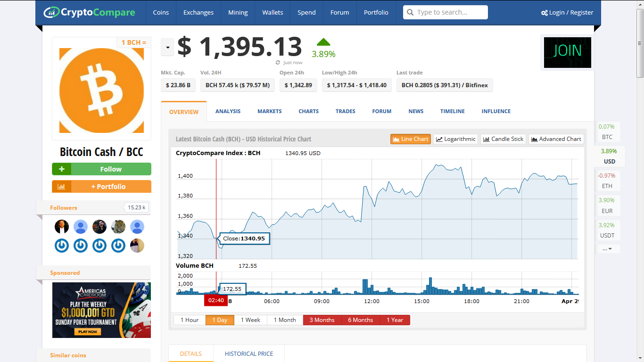Select the 1 Week time range
644x362 pixels.
251,320
